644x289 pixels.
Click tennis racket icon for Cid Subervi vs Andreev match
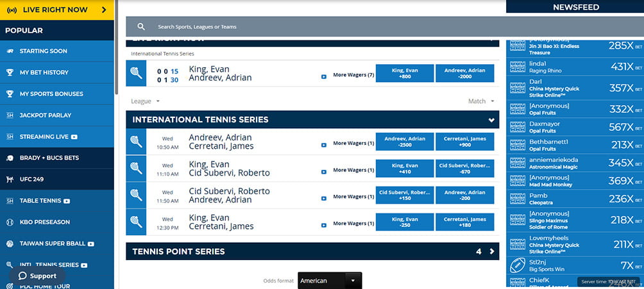(136, 195)
